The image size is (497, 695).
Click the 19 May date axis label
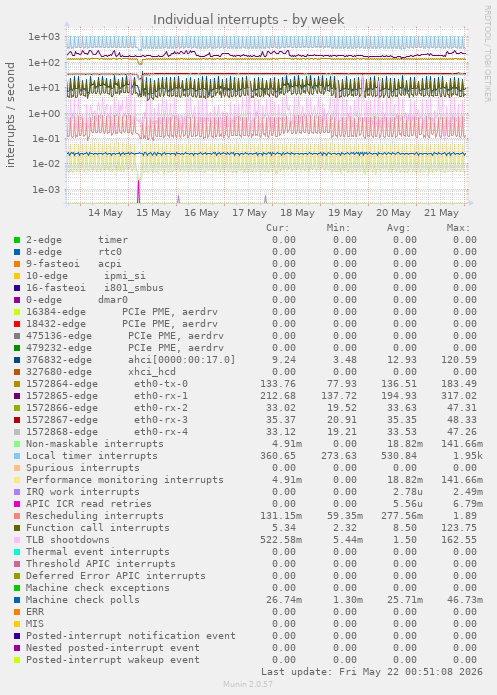coord(345,213)
